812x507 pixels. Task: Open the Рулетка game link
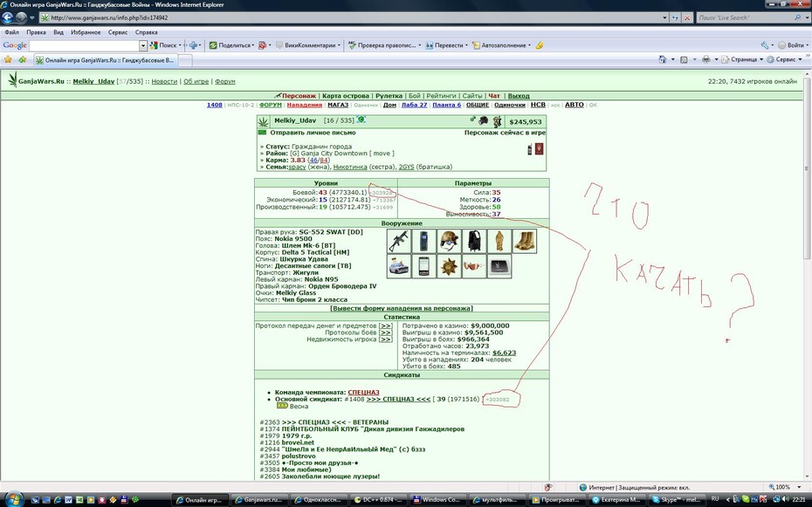(x=389, y=96)
